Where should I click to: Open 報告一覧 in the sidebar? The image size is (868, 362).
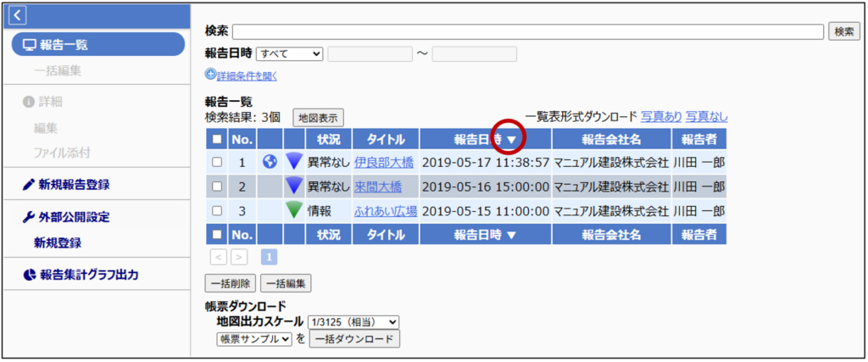coord(98,44)
